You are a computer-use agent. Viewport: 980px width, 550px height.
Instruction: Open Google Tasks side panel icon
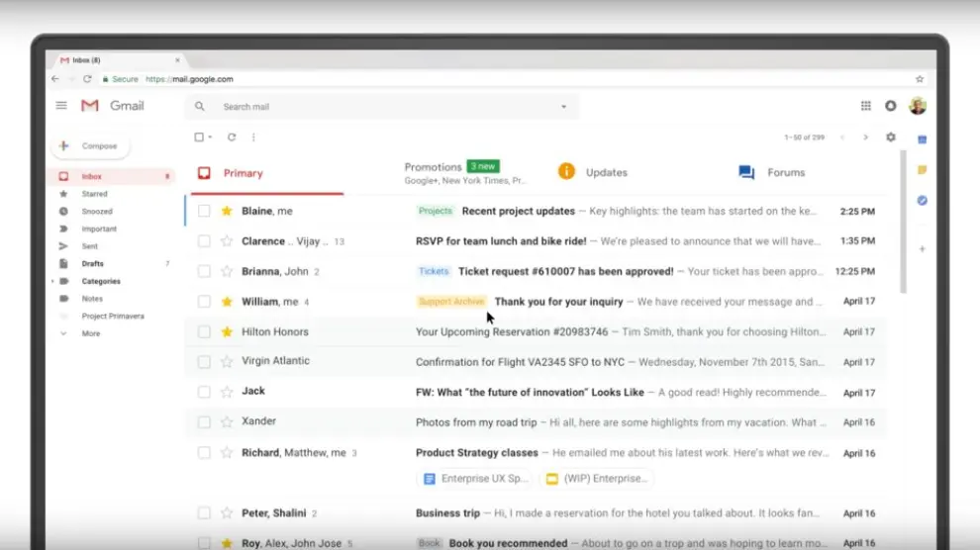coord(922,201)
